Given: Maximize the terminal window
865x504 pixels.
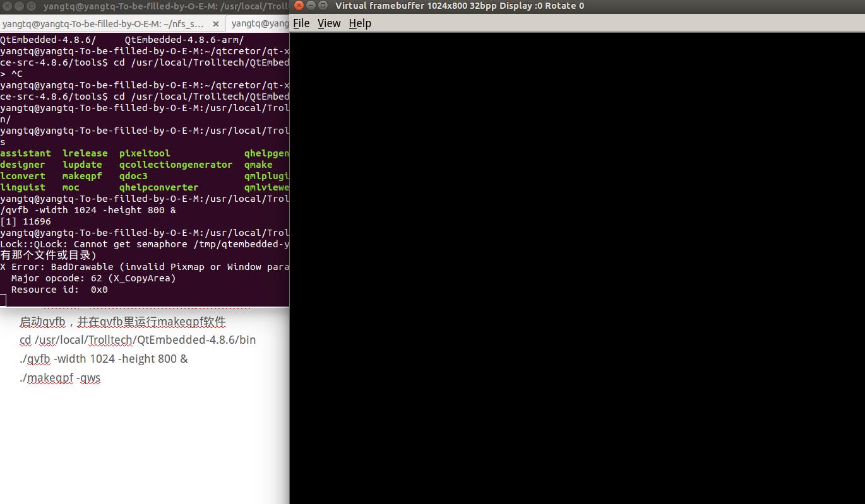Looking at the screenshot, I should point(30,6).
